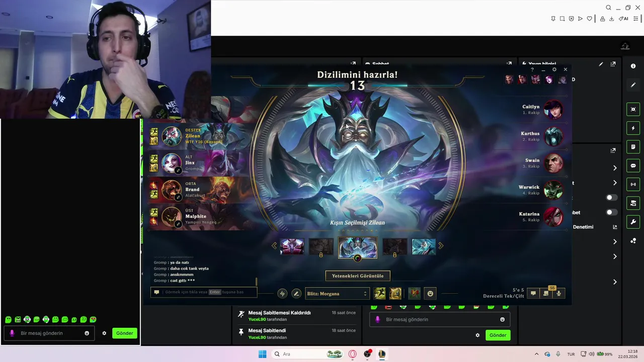644x362 pixels.
Task: Open the chat bubble sidebar icon
Action: 633,165
